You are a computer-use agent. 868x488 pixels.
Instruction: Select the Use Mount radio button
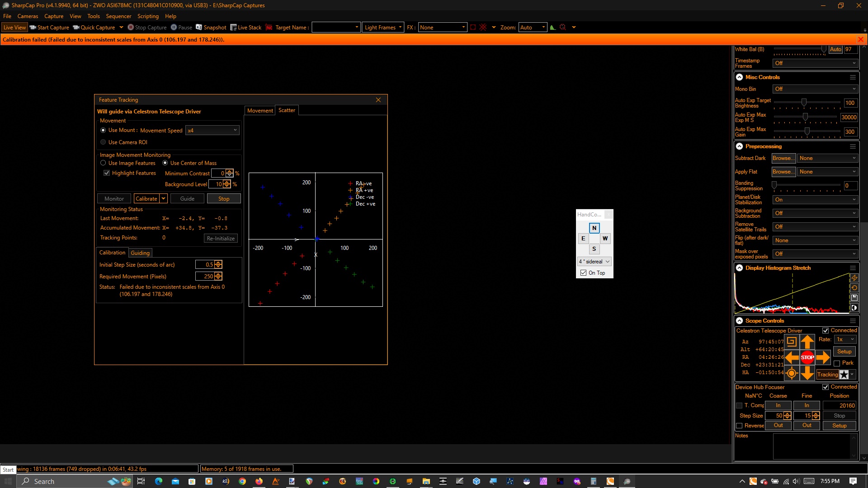tap(103, 130)
